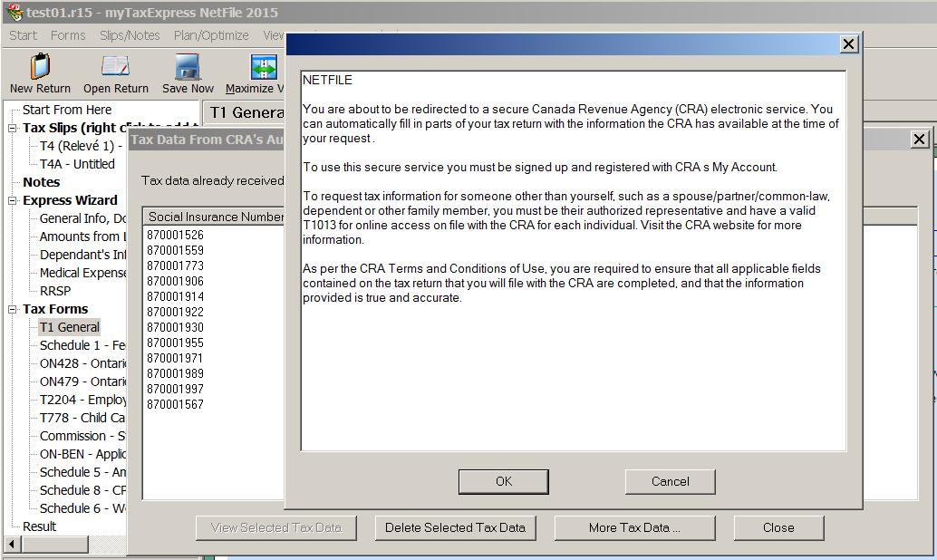Select Schedule 8 - CPP form
937x560 pixels.
(82, 490)
